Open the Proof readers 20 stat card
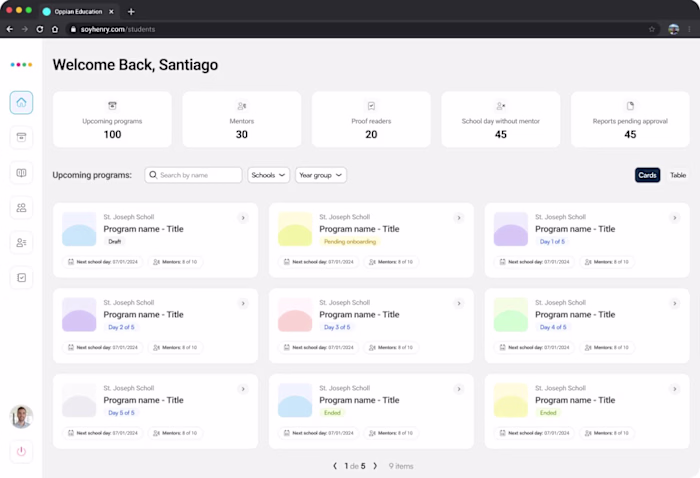This screenshot has height=478, width=700. tap(371, 119)
